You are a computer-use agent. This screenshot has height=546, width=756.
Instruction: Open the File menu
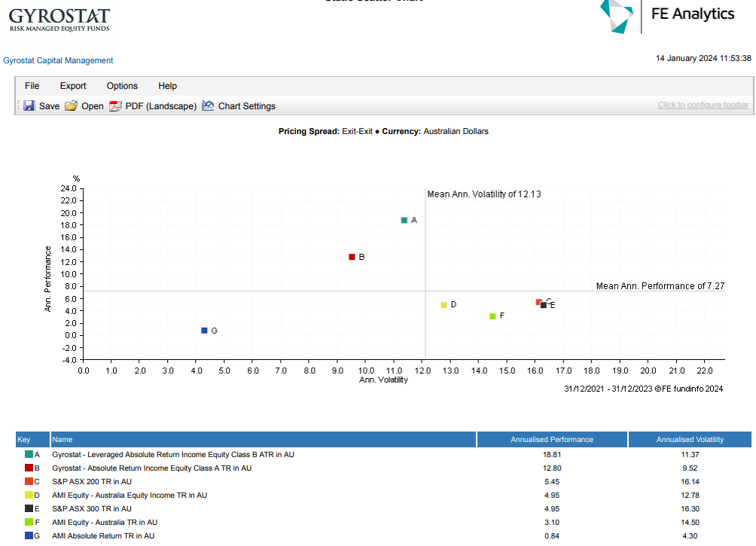(x=32, y=86)
